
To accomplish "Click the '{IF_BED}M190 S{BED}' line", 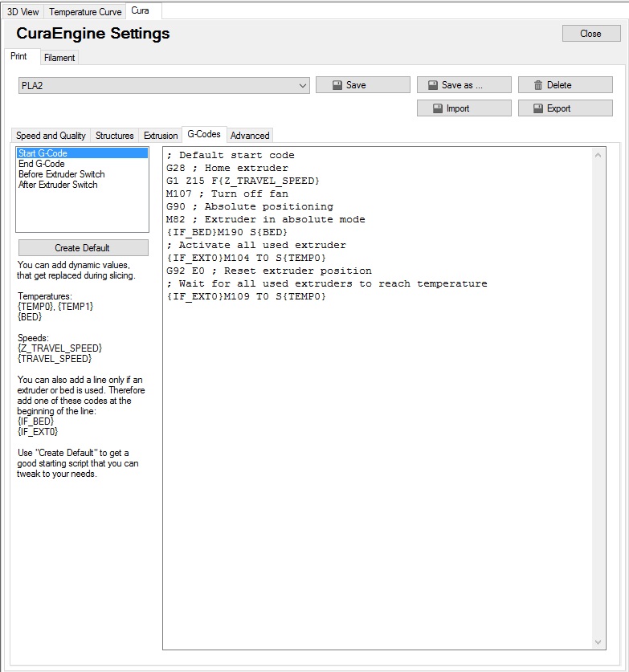I will [x=227, y=232].
